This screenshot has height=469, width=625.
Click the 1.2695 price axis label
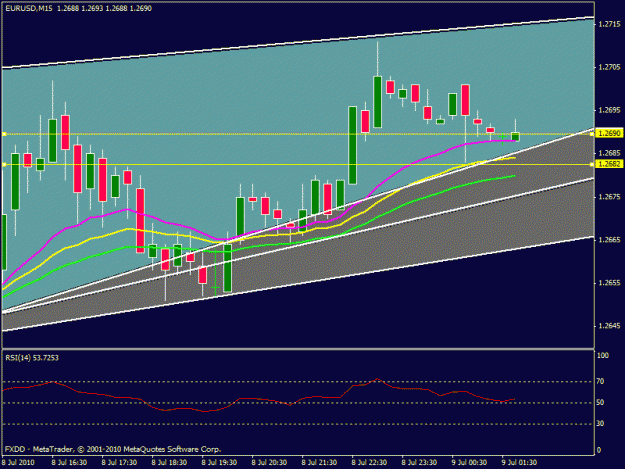tap(609, 110)
